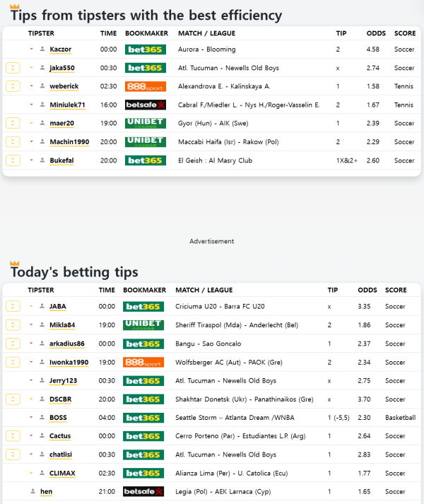Click the 888sport logo in weberick's row
The image size is (424, 504).
(145, 86)
